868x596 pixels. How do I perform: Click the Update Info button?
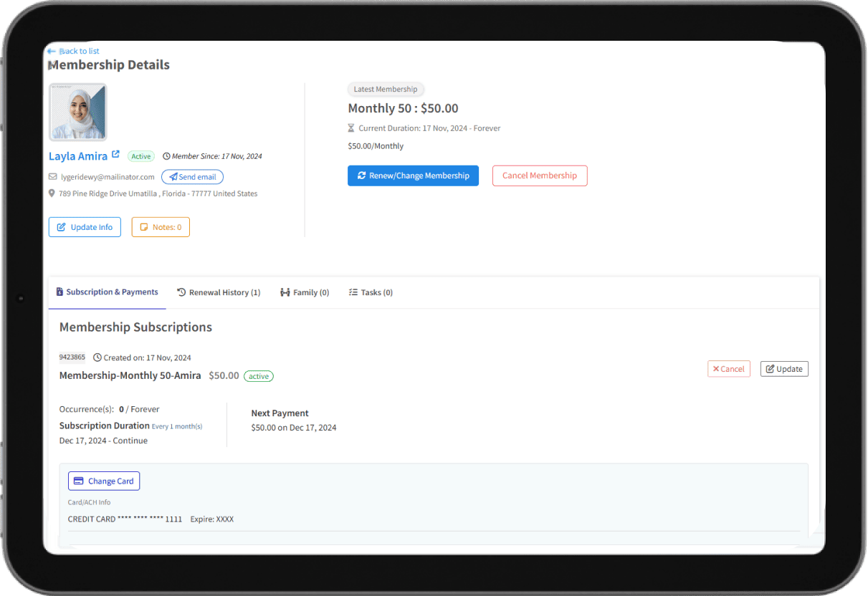pos(85,227)
